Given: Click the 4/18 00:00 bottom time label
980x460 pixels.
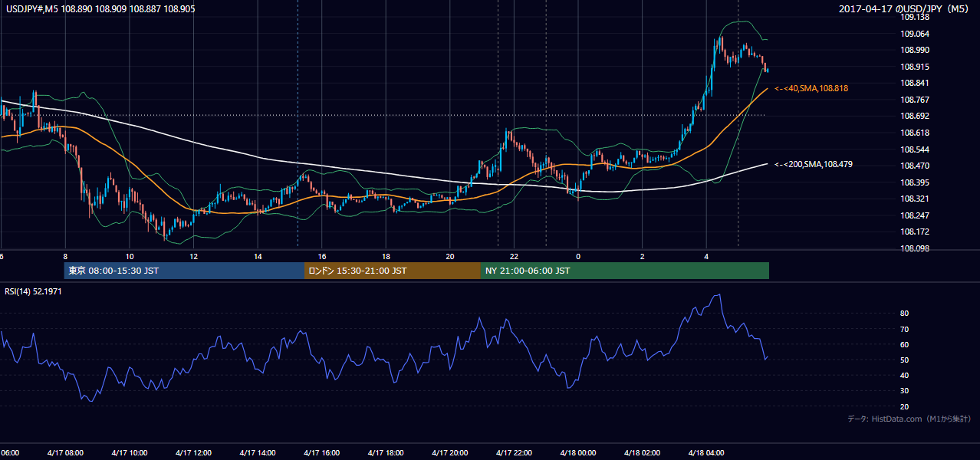Looking at the screenshot, I should [577, 452].
